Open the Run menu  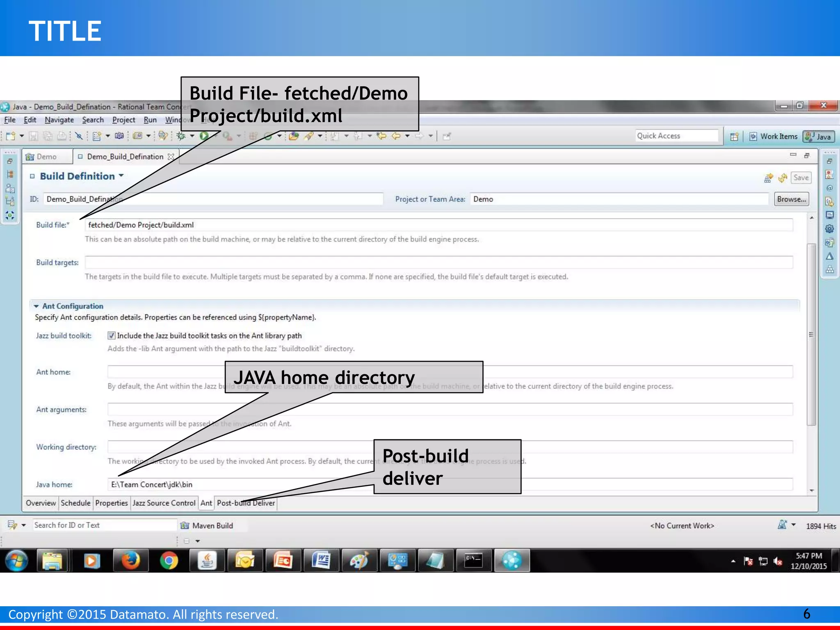click(150, 120)
